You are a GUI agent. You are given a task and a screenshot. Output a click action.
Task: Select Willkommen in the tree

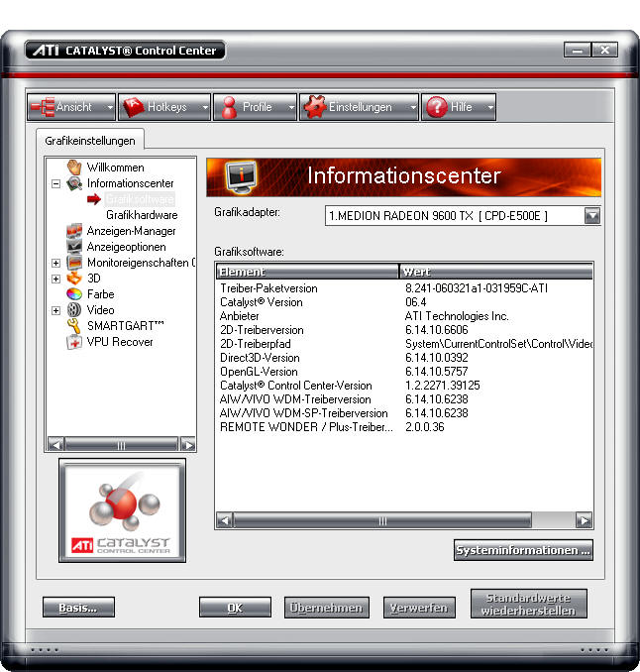[115, 168]
